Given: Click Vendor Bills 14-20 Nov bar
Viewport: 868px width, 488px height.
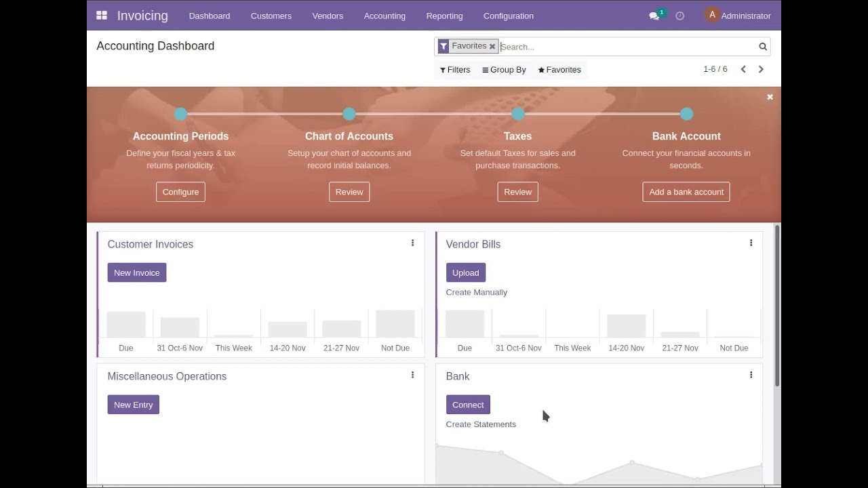Looking at the screenshot, I should tap(627, 326).
